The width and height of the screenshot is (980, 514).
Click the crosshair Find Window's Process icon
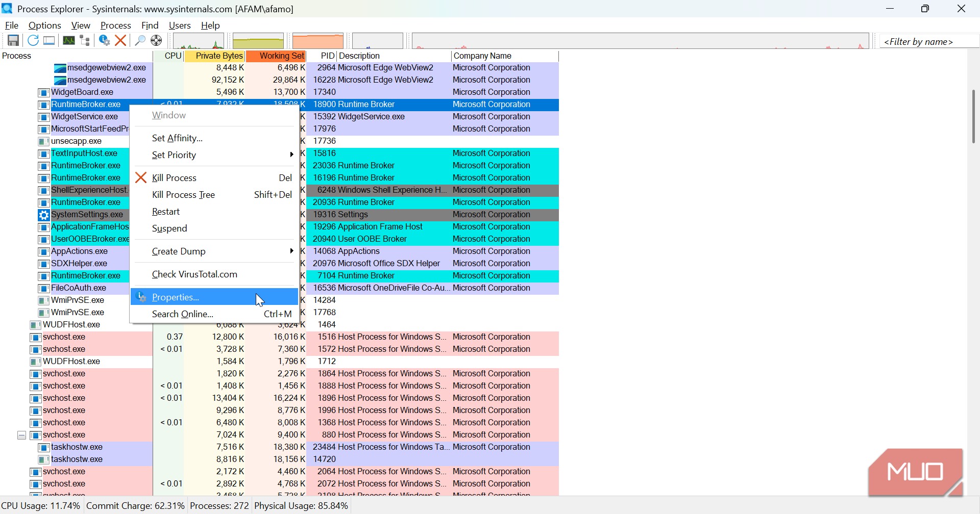[156, 40]
